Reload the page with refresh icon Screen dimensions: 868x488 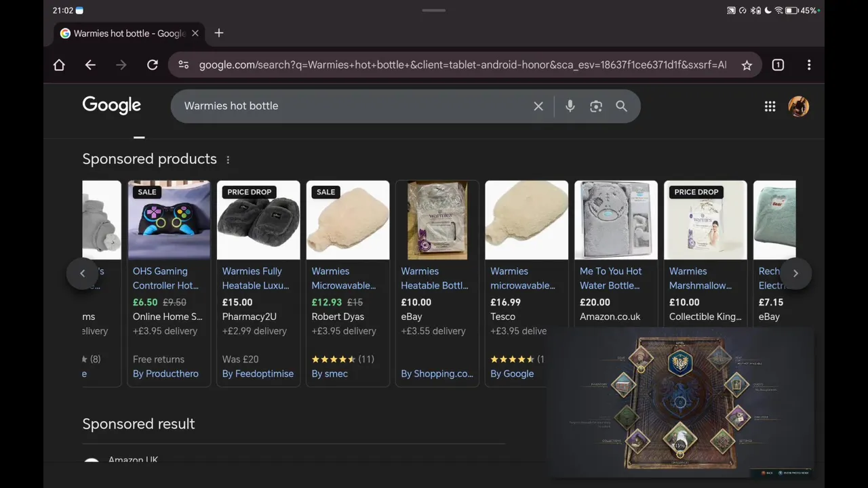pyautogui.click(x=153, y=65)
